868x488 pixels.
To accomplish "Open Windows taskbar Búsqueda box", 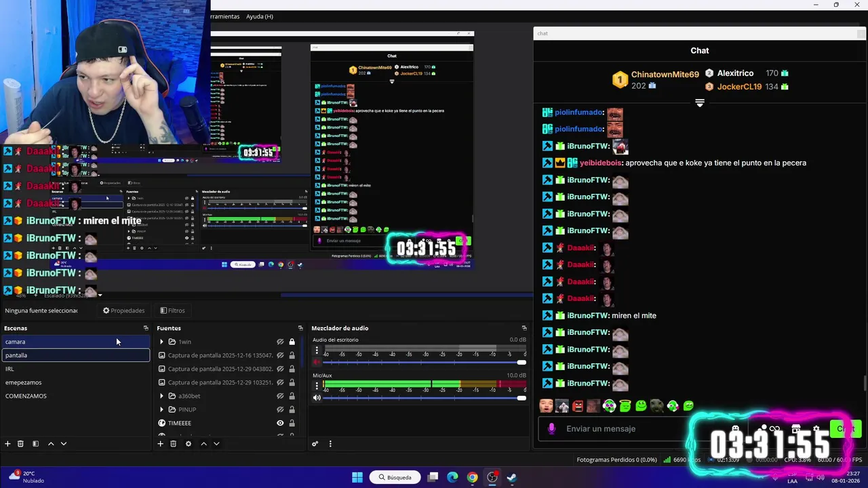I will click(396, 477).
